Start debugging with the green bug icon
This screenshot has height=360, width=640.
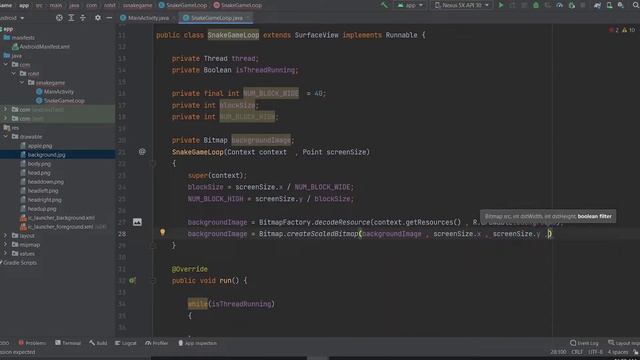point(536,5)
